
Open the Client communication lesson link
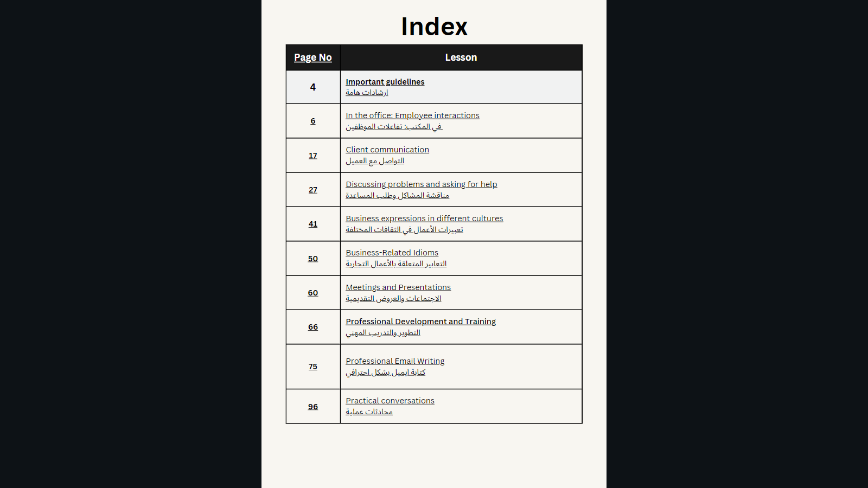387,150
